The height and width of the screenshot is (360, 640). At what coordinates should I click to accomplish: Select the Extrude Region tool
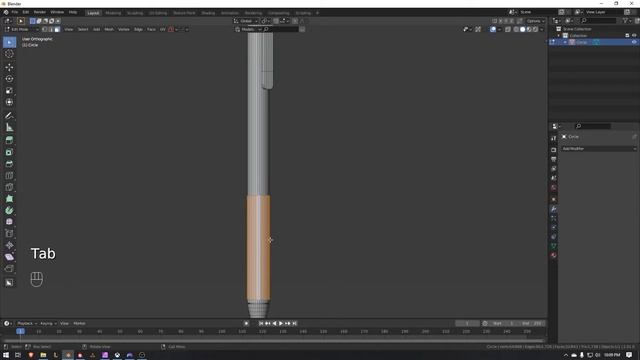click(9, 140)
